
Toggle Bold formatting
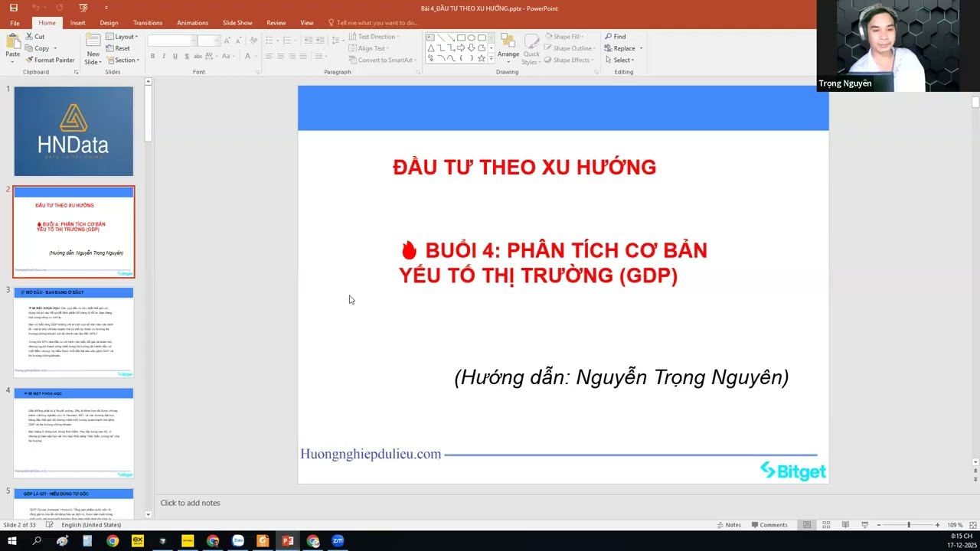[152, 56]
